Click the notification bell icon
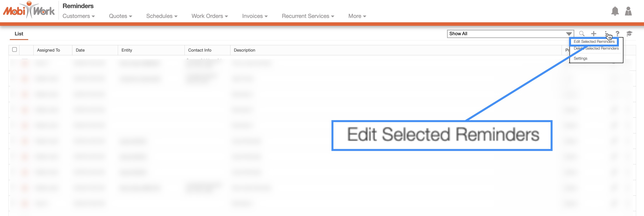 pos(614,11)
